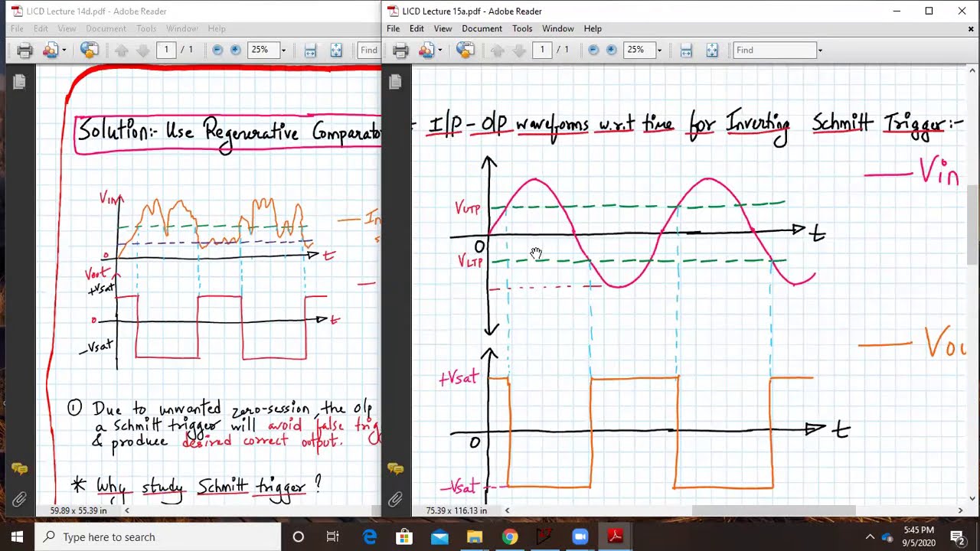The width and height of the screenshot is (980, 551).
Task: Open Comments panel in Lecture 14d sidebar
Action: coord(19,468)
